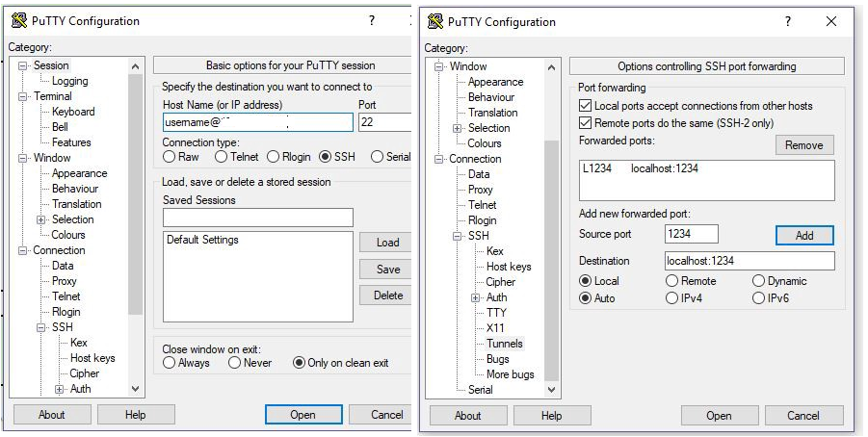Click Help button in right window
Screen dimensions: 868x437
point(552,416)
